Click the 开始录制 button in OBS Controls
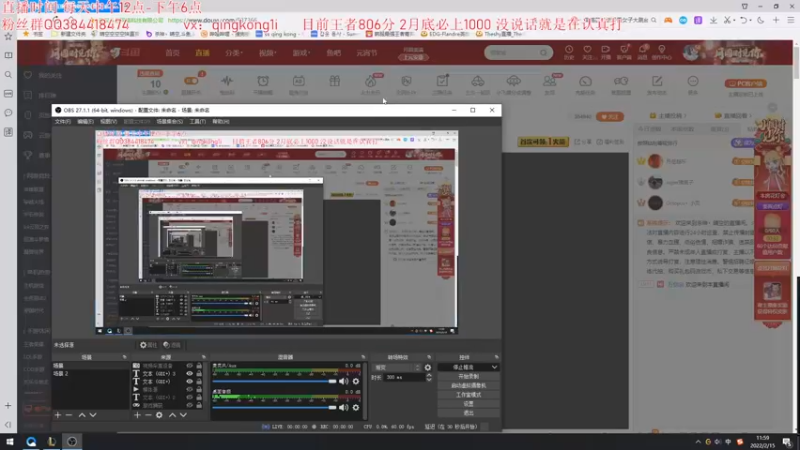Viewport: 800px width, 450px height. (468, 377)
